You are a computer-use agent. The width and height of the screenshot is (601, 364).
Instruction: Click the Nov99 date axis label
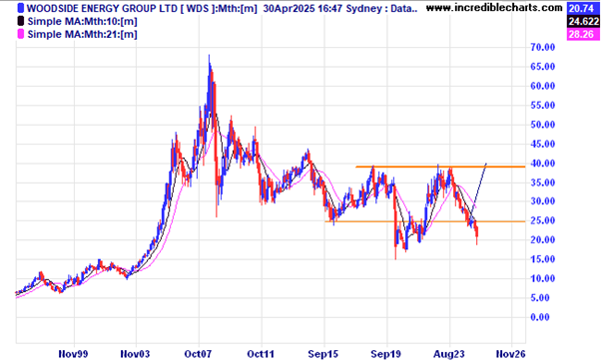point(73,354)
